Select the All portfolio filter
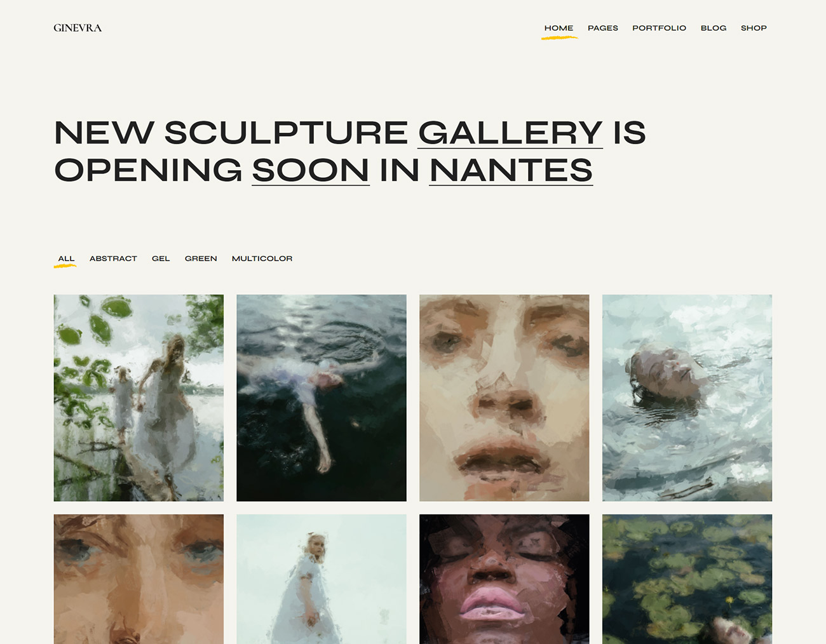This screenshot has width=826, height=644. pyautogui.click(x=66, y=258)
